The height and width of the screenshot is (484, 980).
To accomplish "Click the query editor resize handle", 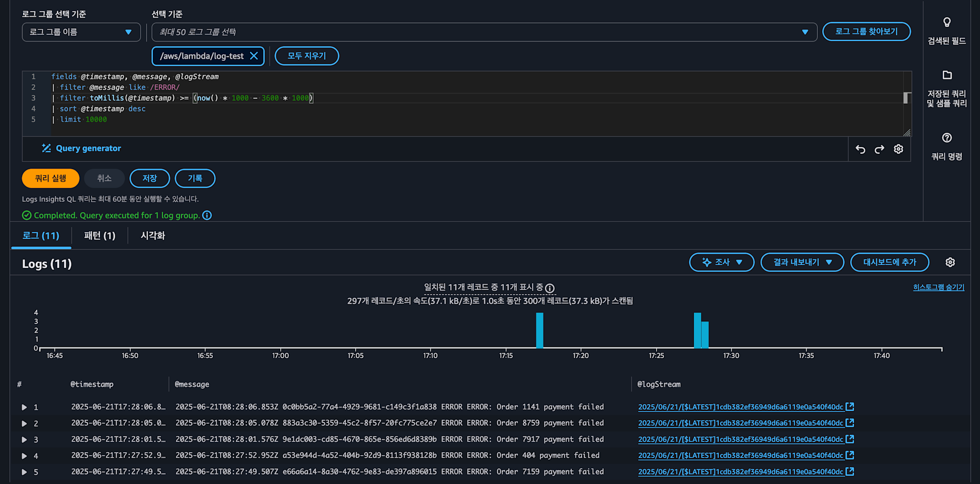I will click(907, 133).
